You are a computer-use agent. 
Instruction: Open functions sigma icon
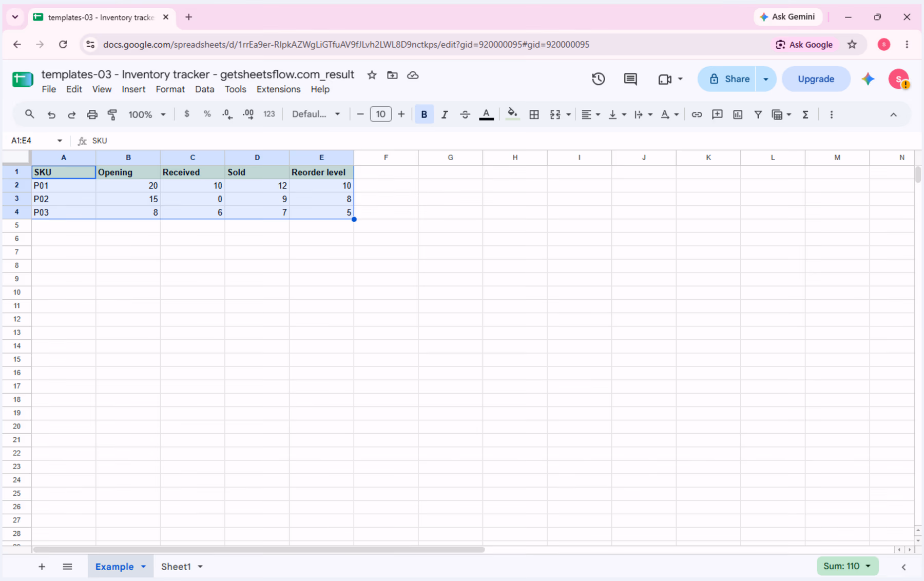805,114
